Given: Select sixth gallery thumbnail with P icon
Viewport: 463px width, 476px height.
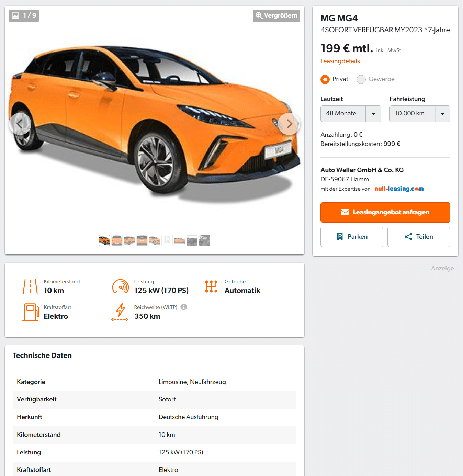Looking at the screenshot, I should click(x=167, y=240).
